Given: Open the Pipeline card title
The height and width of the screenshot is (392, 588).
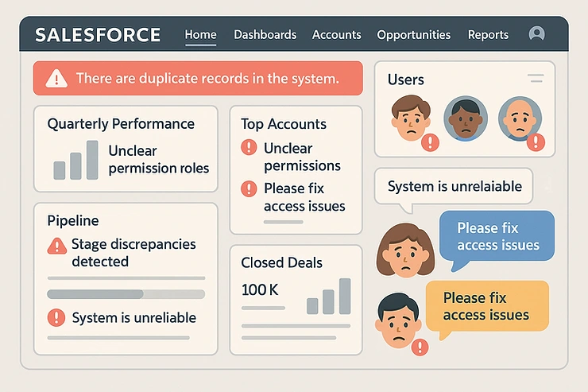Looking at the screenshot, I should pyautogui.click(x=73, y=220).
